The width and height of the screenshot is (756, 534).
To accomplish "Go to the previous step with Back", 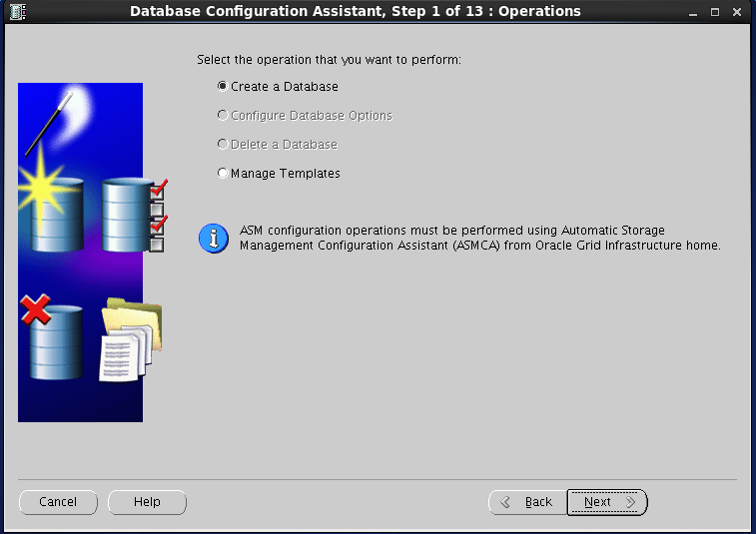I will pos(526,502).
